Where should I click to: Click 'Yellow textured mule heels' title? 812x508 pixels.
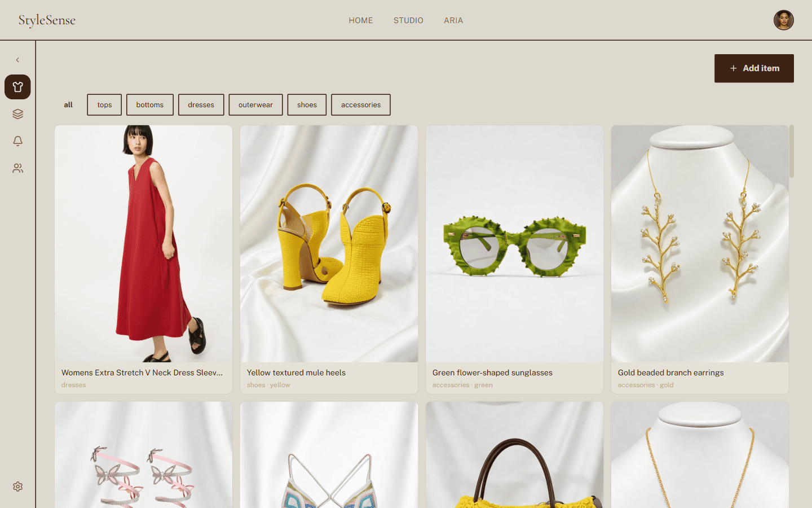pos(296,373)
